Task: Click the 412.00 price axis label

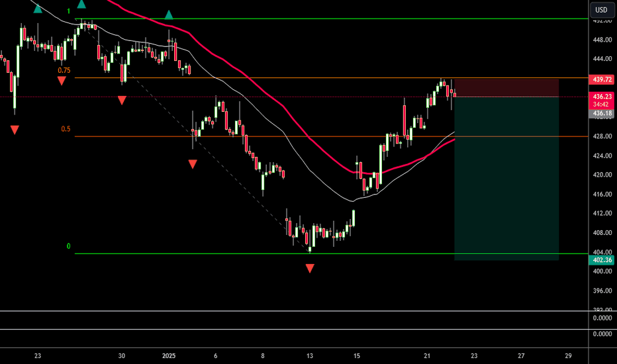Action: pyautogui.click(x=602, y=213)
